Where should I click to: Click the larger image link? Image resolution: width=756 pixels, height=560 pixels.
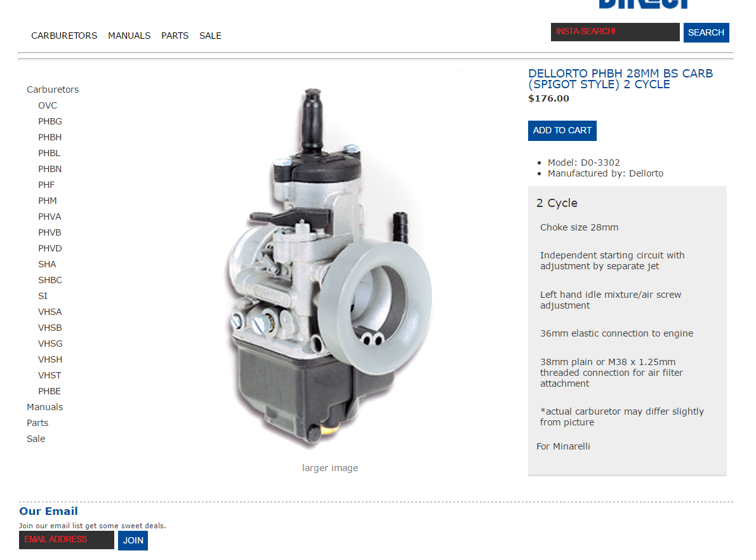coord(330,468)
